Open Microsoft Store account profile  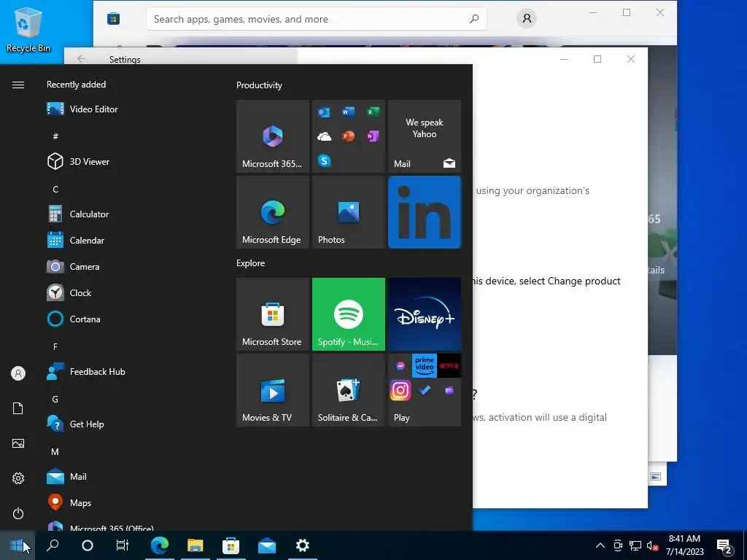click(x=527, y=18)
